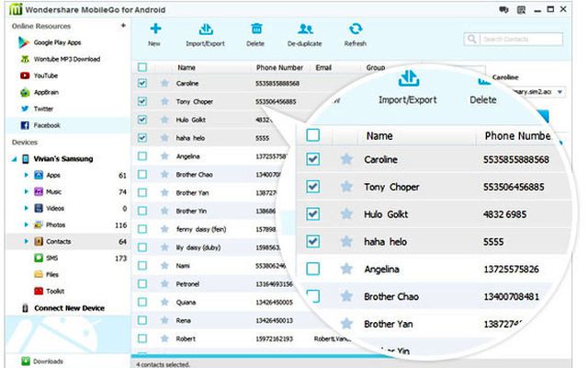Expand the Videos tree node
588x368 pixels.
(27, 208)
